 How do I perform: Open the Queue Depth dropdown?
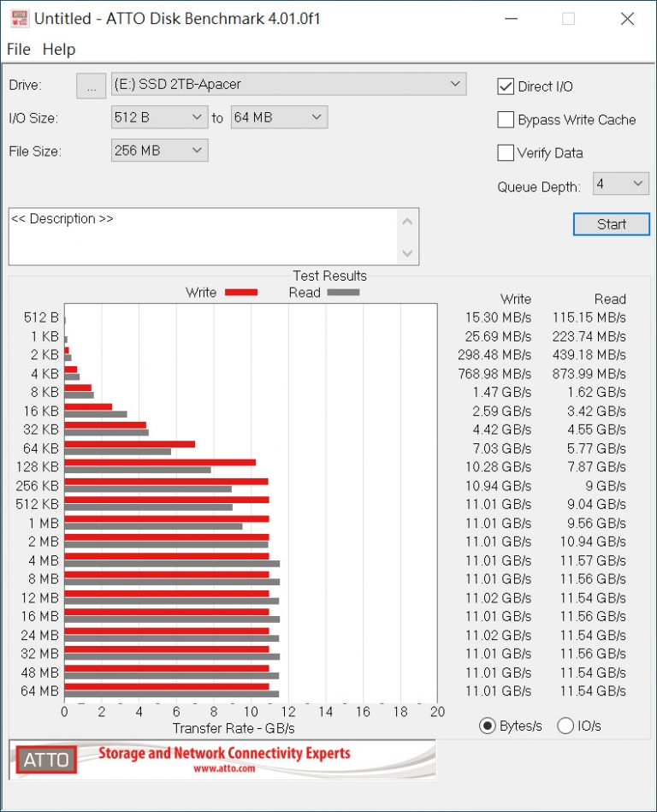[x=621, y=184]
